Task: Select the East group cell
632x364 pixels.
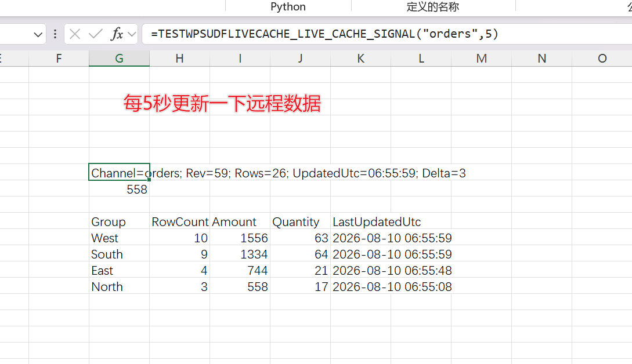Action: tap(120, 270)
